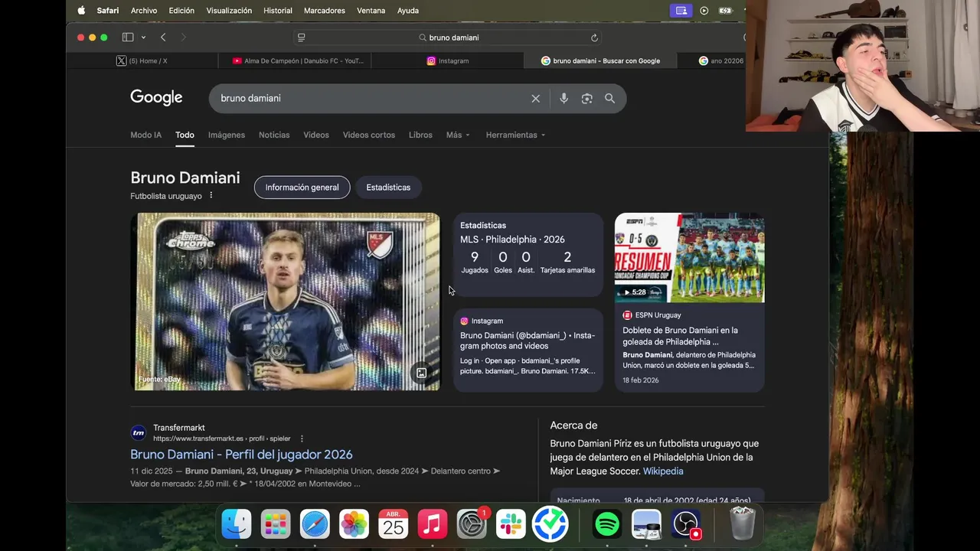Open Launchpad from the Dock

point(276,524)
